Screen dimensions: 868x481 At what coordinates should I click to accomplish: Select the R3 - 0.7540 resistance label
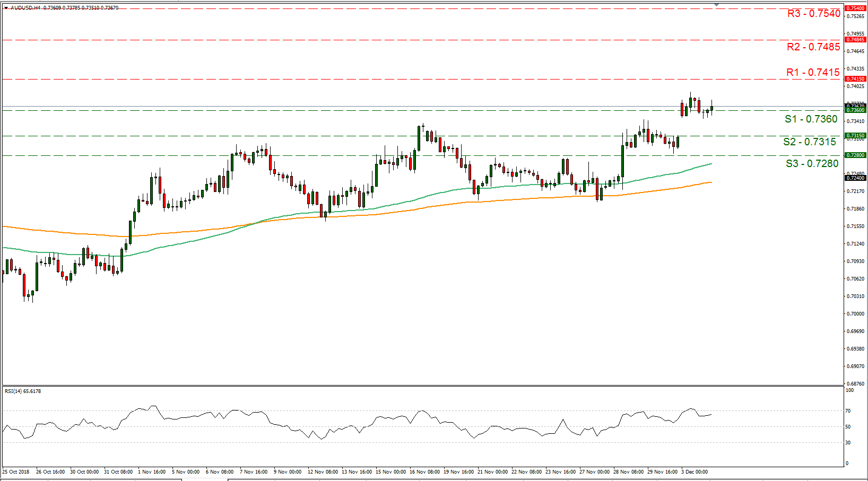point(814,14)
